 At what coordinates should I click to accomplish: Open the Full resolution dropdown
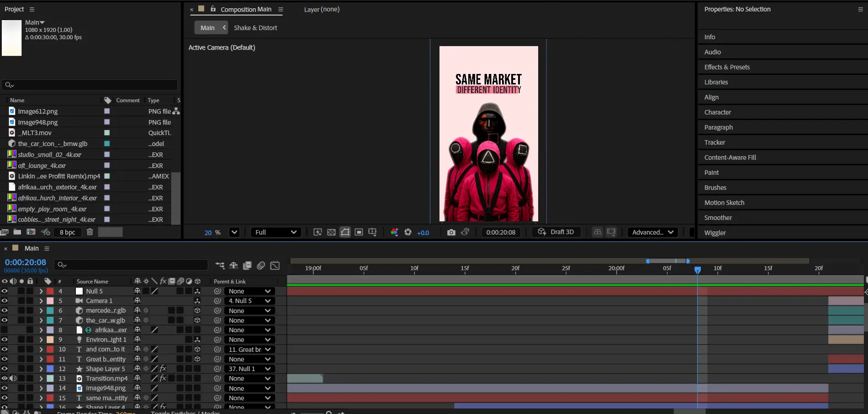pyautogui.click(x=275, y=232)
